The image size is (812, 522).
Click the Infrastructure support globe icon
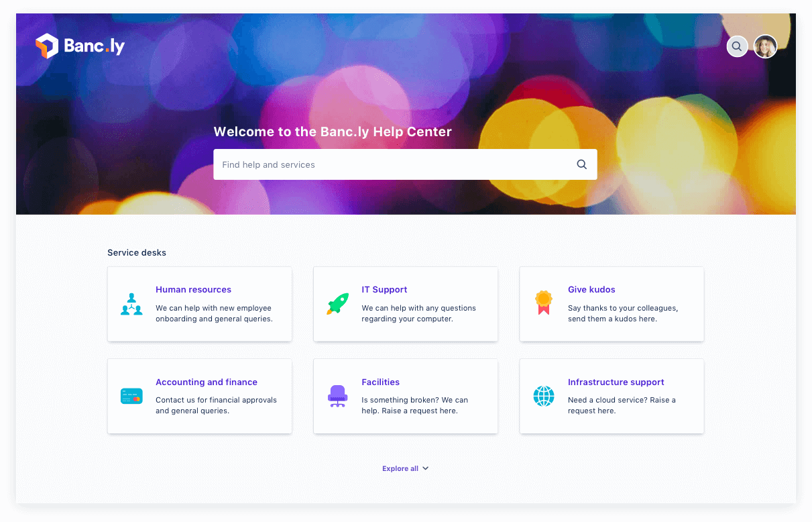click(543, 396)
